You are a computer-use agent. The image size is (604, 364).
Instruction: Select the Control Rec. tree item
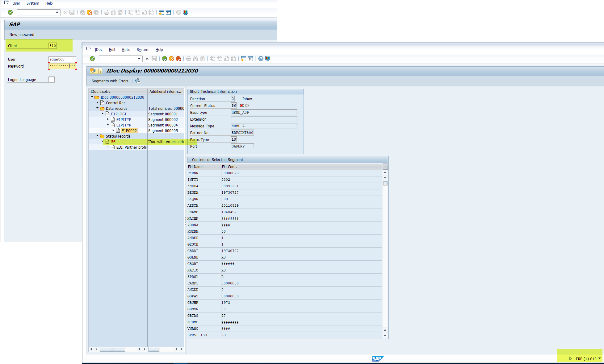(116, 103)
